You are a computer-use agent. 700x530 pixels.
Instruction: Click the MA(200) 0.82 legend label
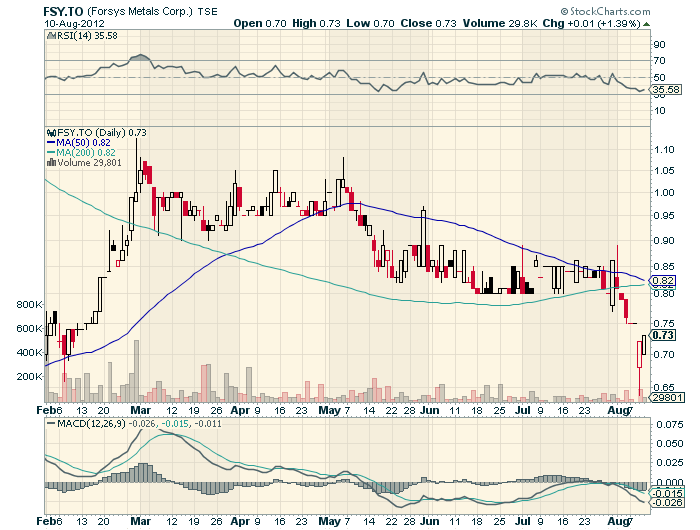click(x=86, y=153)
